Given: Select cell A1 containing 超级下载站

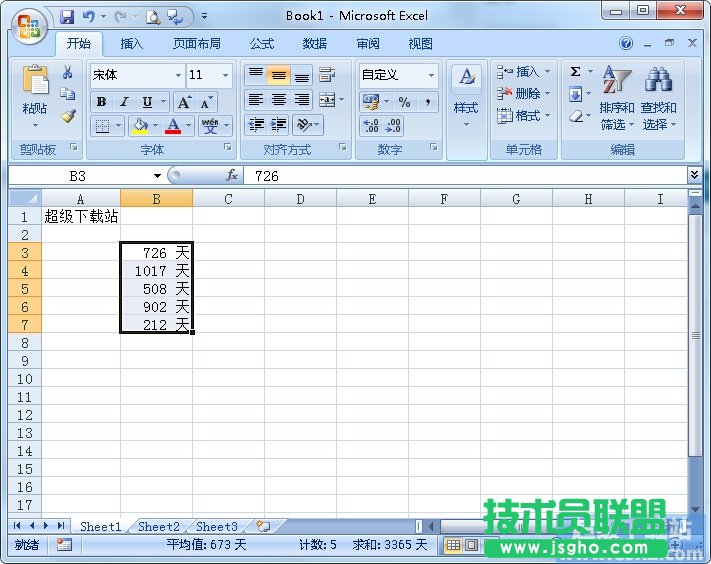Looking at the screenshot, I should point(80,216).
